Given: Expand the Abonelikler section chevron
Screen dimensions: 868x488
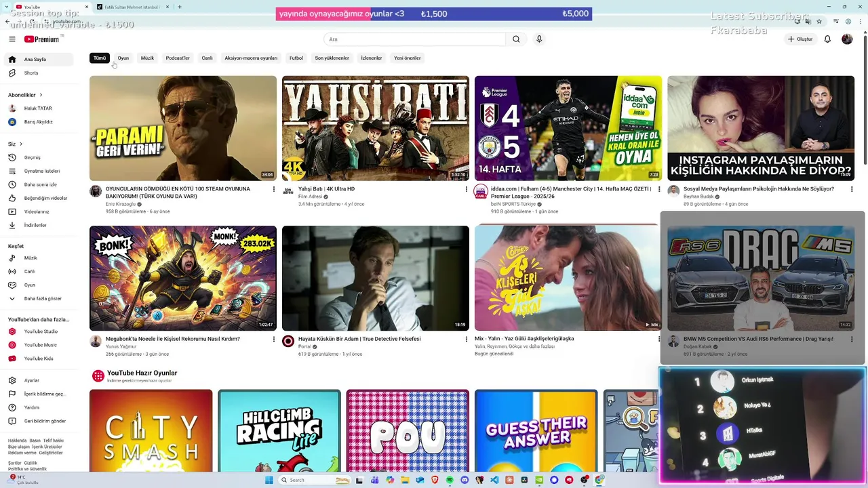Looking at the screenshot, I should (x=41, y=95).
